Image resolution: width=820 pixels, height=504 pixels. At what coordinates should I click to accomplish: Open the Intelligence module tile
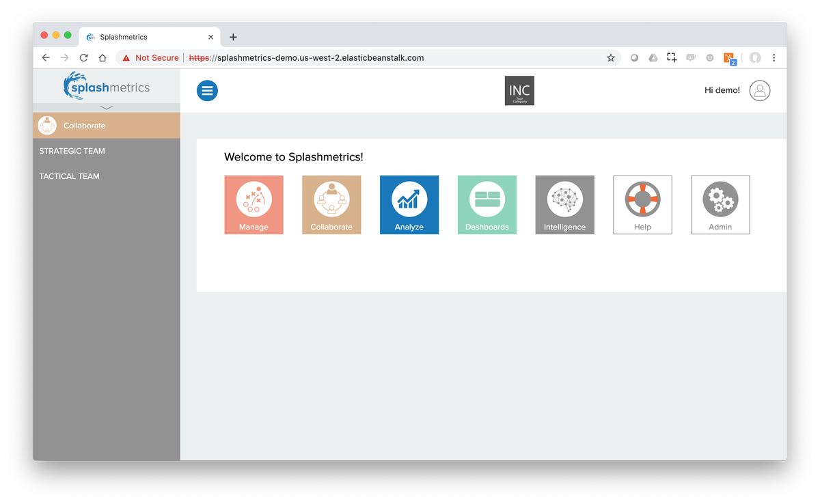[564, 205]
